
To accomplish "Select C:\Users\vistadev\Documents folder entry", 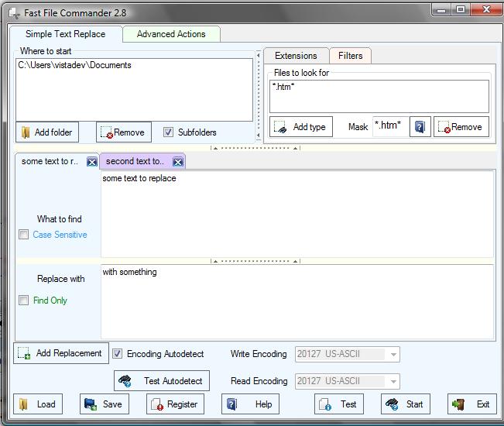I will pos(74,65).
